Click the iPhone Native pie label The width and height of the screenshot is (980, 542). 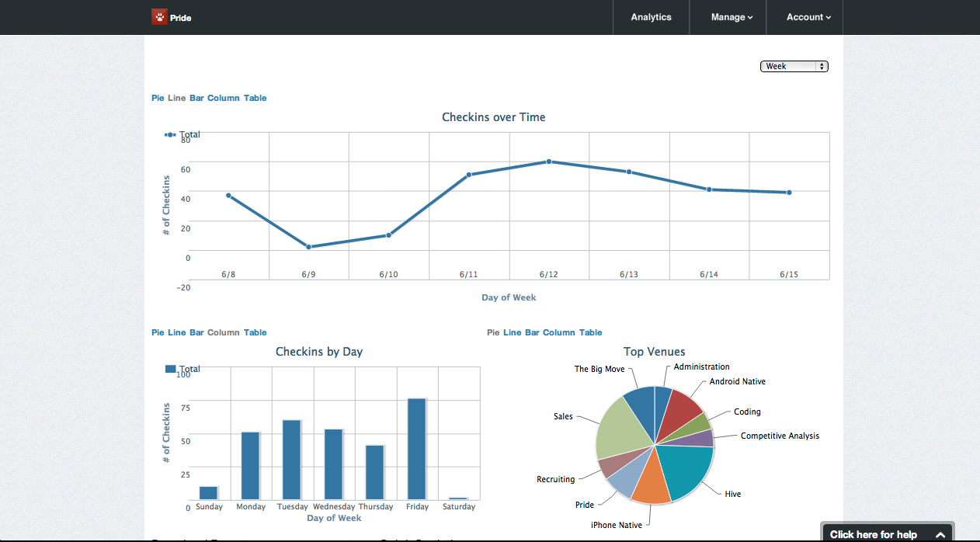tap(617, 526)
